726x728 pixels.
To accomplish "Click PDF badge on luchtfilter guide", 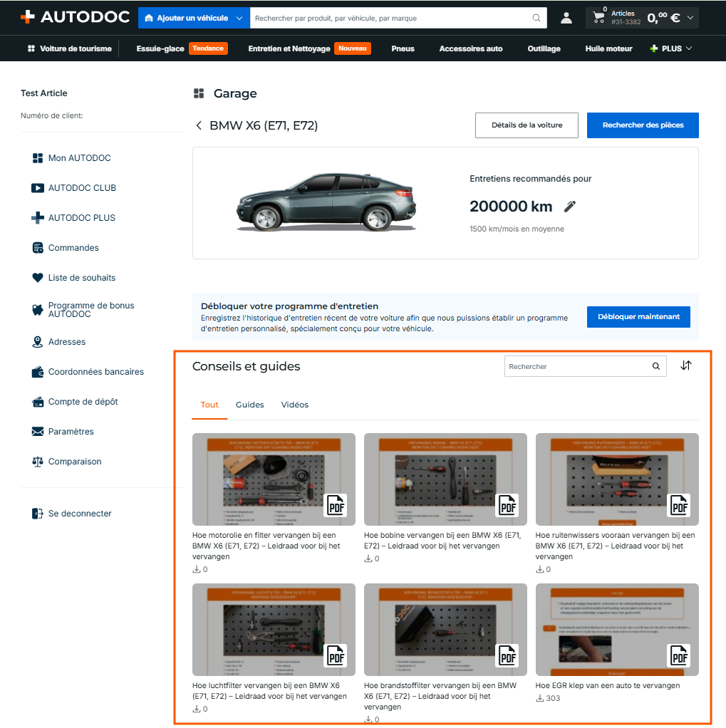I will click(x=336, y=655).
